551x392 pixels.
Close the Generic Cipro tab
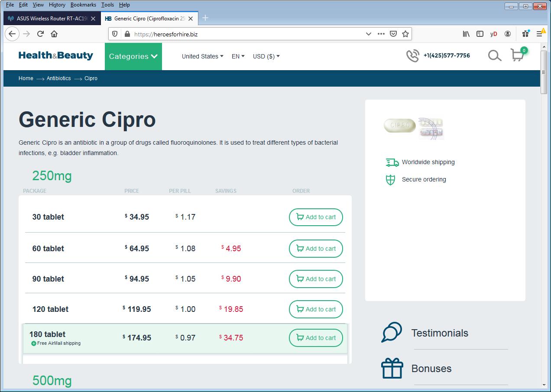click(x=190, y=19)
